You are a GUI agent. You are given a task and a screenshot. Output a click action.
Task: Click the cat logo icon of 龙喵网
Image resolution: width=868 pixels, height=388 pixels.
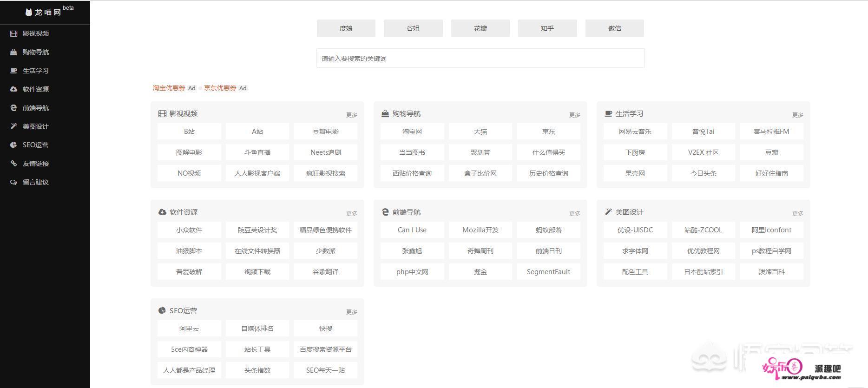[x=29, y=12]
